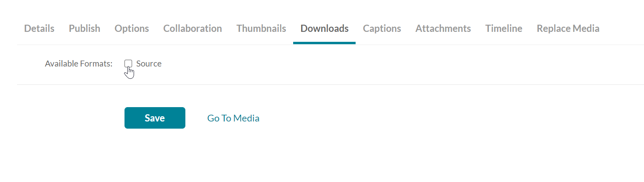Manage collaborators in the Collaboration tab
644x182 pixels.
(x=193, y=28)
